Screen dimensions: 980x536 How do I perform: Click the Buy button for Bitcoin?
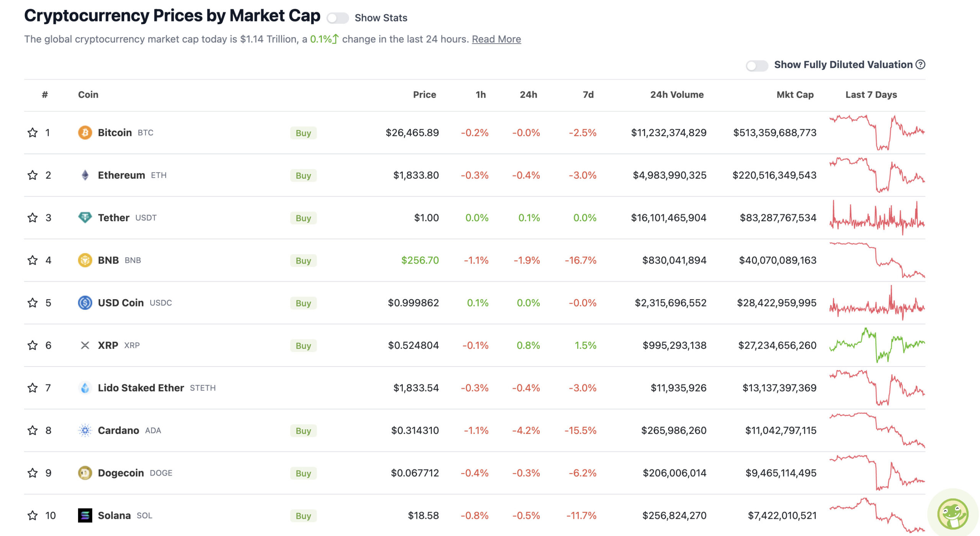coord(303,133)
